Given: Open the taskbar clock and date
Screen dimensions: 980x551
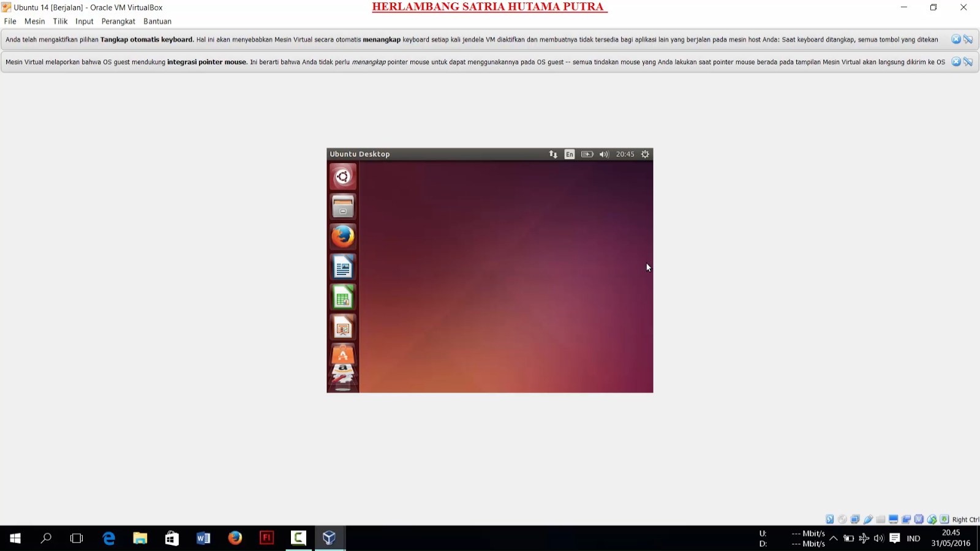Looking at the screenshot, I should pyautogui.click(x=951, y=538).
